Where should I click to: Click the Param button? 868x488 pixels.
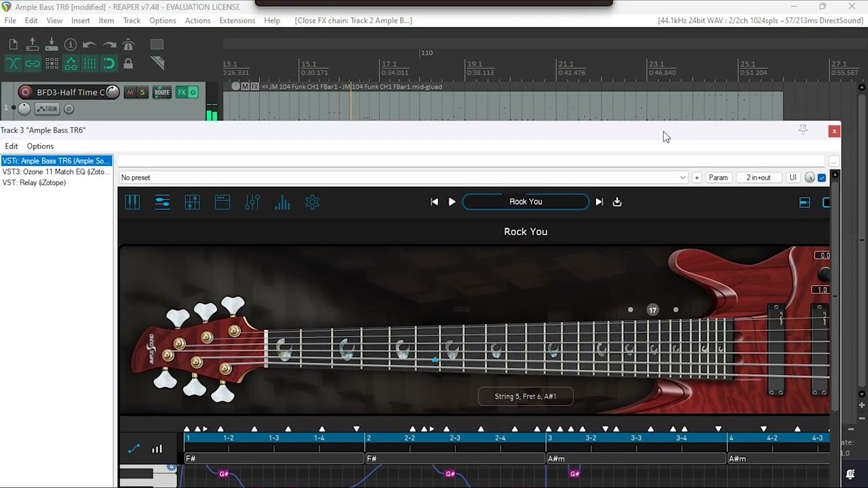pyautogui.click(x=718, y=178)
